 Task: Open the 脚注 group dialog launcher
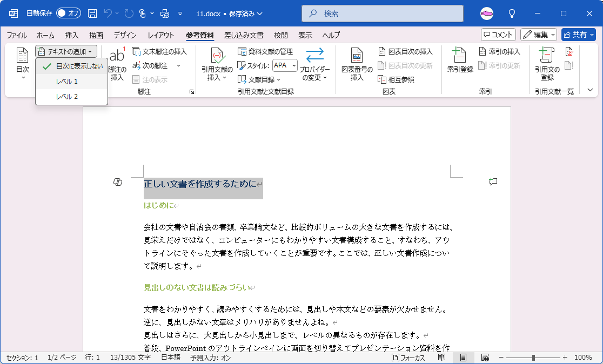[191, 92]
